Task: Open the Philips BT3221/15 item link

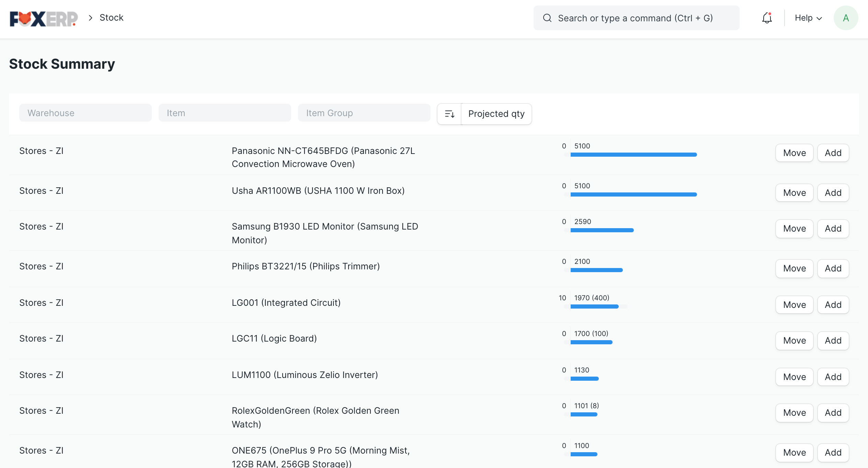Action: pos(306,266)
